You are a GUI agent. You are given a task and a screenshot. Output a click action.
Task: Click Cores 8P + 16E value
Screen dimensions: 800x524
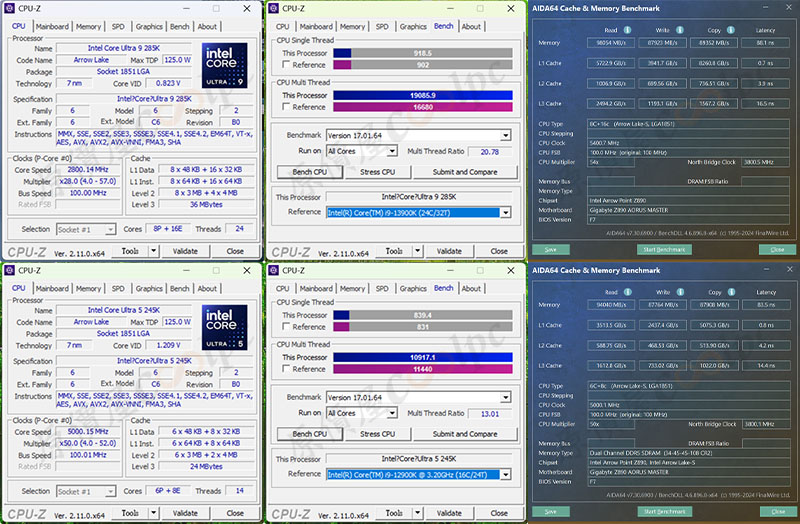[168, 229]
